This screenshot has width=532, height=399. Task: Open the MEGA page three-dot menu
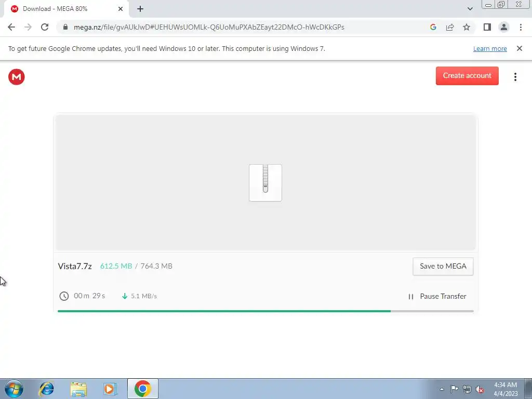(x=515, y=77)
